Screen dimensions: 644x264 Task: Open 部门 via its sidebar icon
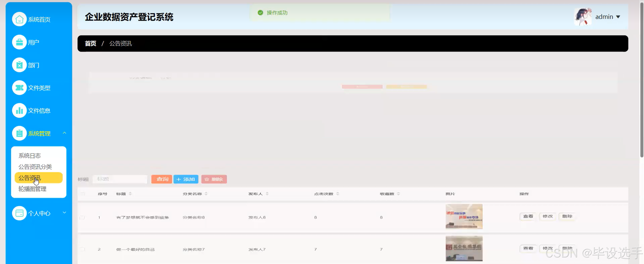click(x=19, y=65)
